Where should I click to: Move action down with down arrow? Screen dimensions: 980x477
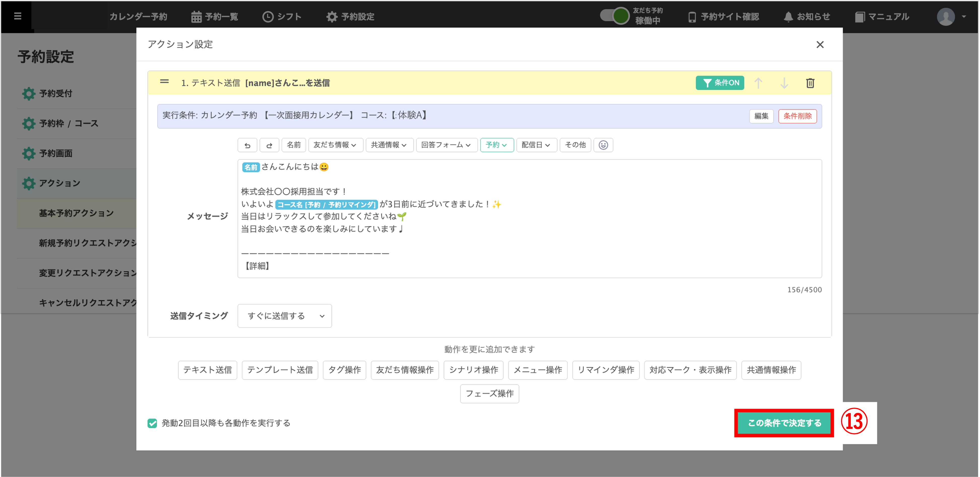click(x=784, y=83)
